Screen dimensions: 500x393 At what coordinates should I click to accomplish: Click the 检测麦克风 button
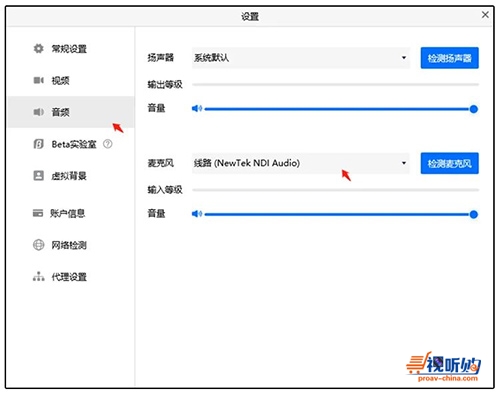(x=450, y=163)
